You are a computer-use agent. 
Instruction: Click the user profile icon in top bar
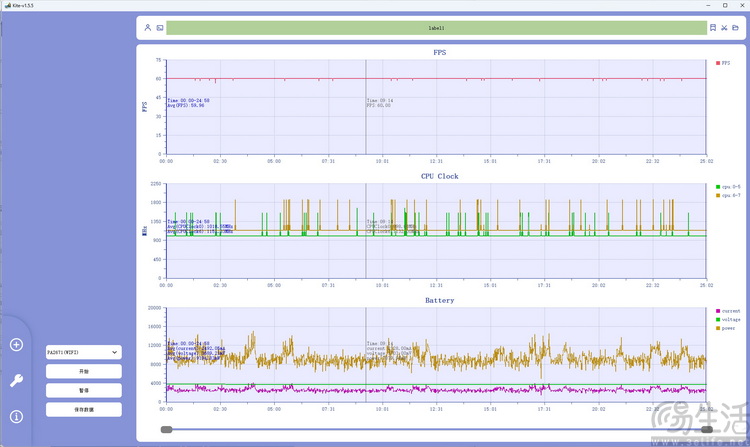coord(147,28)
